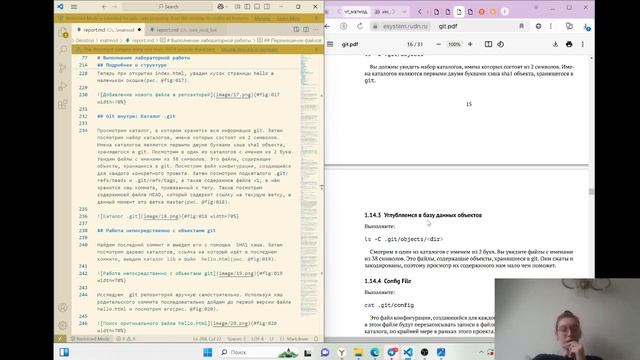Open VS Code from the taskbar
640x360 pixels.
click(407, 352)
